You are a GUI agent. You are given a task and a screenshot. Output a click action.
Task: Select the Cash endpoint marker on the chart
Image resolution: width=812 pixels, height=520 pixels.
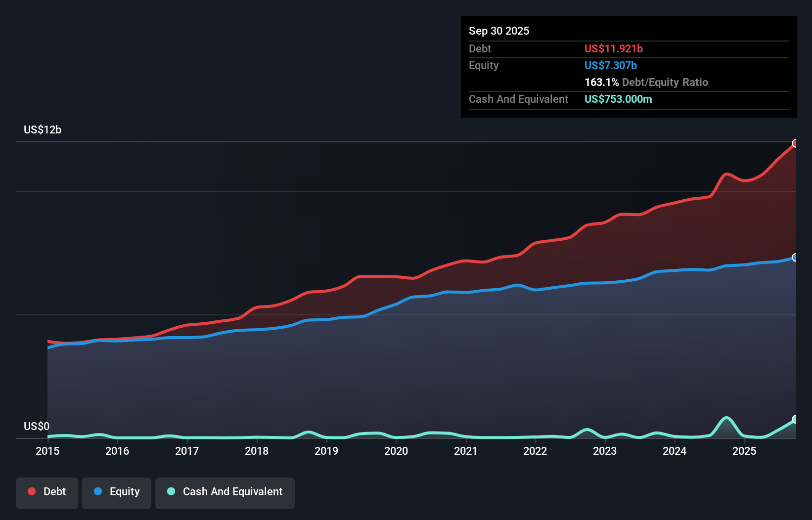796,419
